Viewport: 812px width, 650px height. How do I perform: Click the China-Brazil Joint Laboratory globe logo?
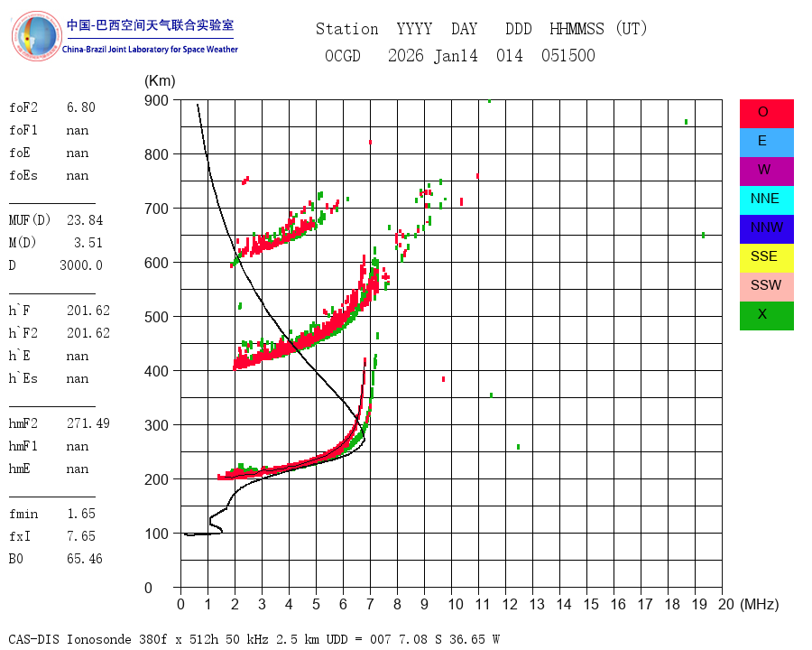[x=36, y=36]
